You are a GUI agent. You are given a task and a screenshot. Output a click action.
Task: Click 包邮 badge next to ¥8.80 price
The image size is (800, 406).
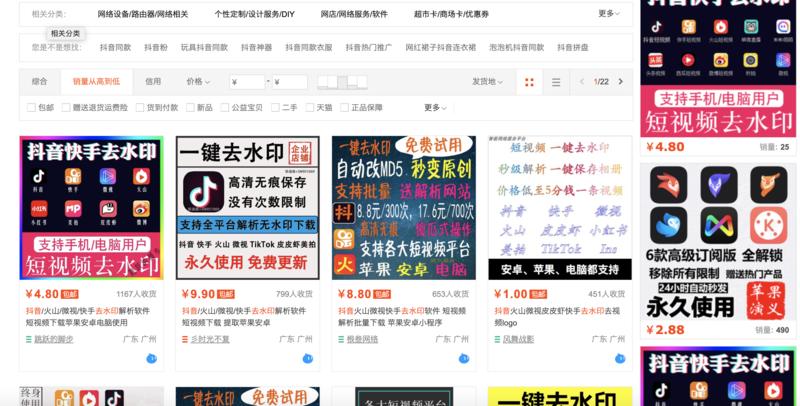click(x=382, y=294)
